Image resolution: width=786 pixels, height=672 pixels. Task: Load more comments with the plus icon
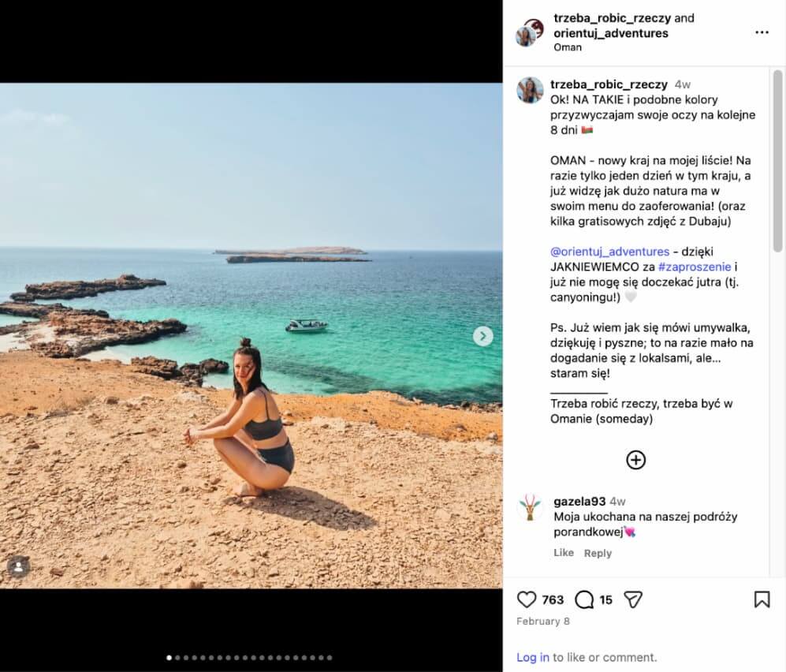coord(635,460)
